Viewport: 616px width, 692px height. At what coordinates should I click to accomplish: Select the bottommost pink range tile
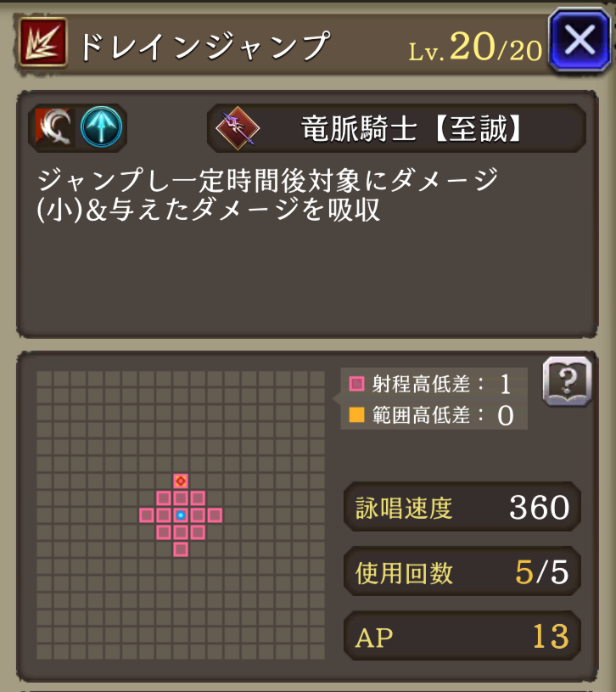pos(181,549)
